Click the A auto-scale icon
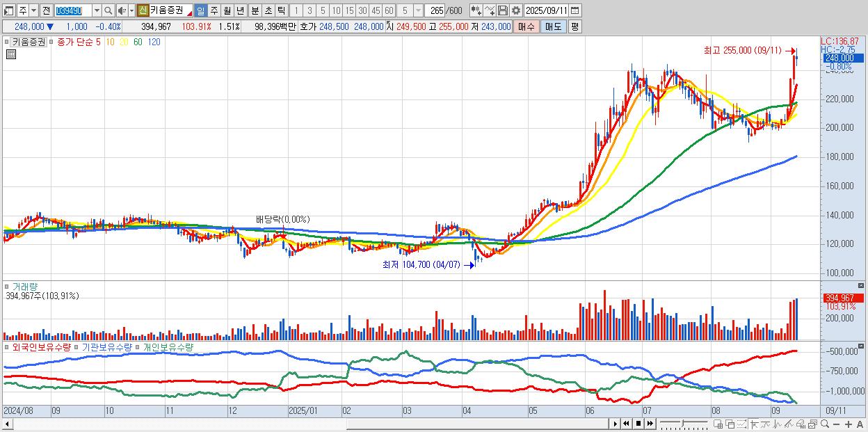 click(860, 424)
